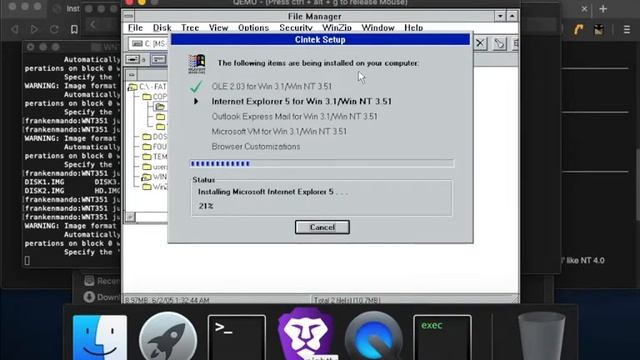The width and height of the screenshot is (640, 360).
Task: Select the C:\ - FAT root folder
Action: 147,87
